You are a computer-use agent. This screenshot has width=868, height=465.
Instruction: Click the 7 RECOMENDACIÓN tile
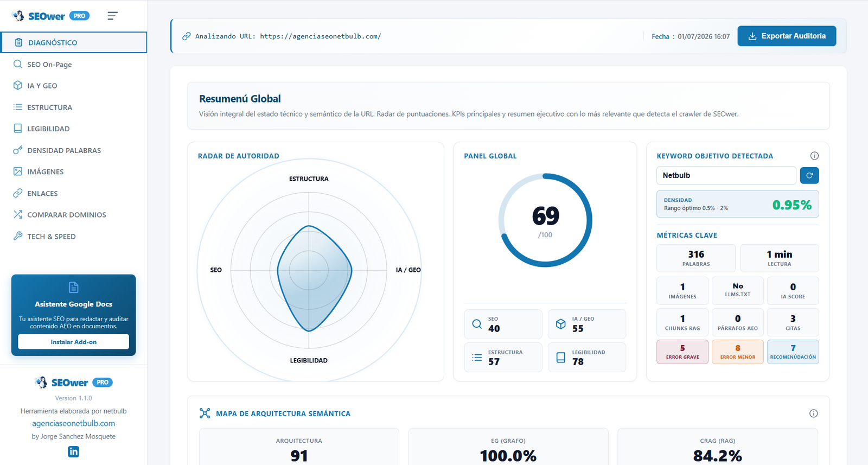[793, 352]
